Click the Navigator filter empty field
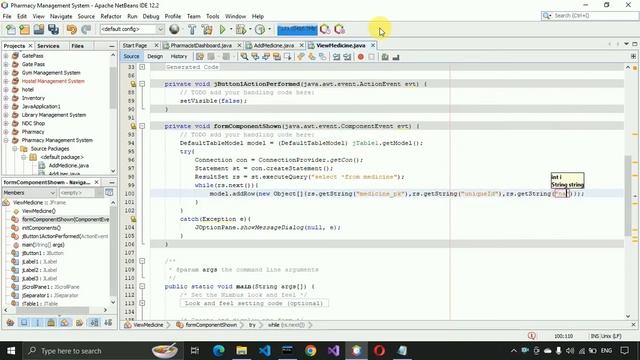This screenshot has width=640, height=360. point(78,193)
